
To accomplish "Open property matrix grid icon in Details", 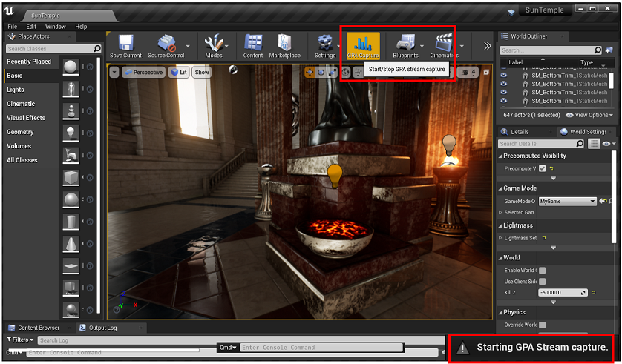I will click(594, 144).
